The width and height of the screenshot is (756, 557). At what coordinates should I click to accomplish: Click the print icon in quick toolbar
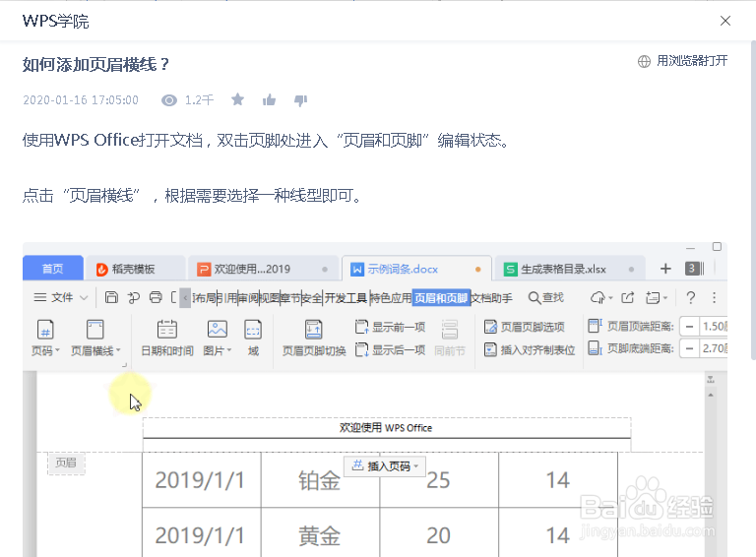click(156, 297)
